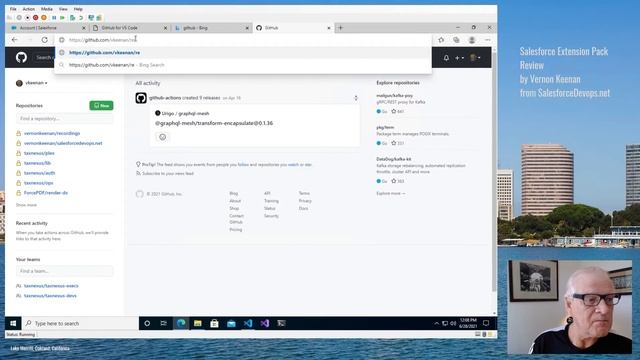Image resolution: width=640 pixels, height=360 pixels.
Task: Open DataDog/kafka-kit in Explore repositories
Action: click(393, 159)
